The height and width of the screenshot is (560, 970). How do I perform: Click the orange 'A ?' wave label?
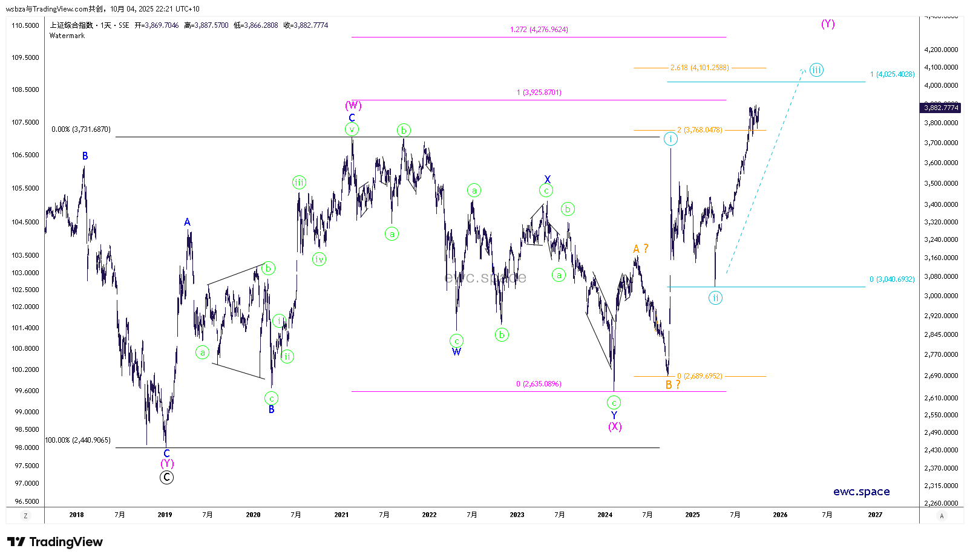coord(640,249)
